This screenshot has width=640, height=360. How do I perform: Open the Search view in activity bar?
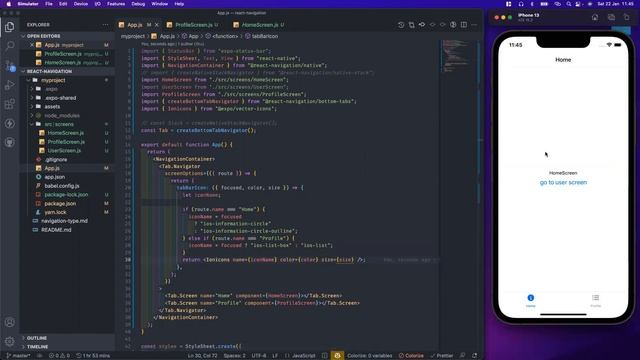9,46
